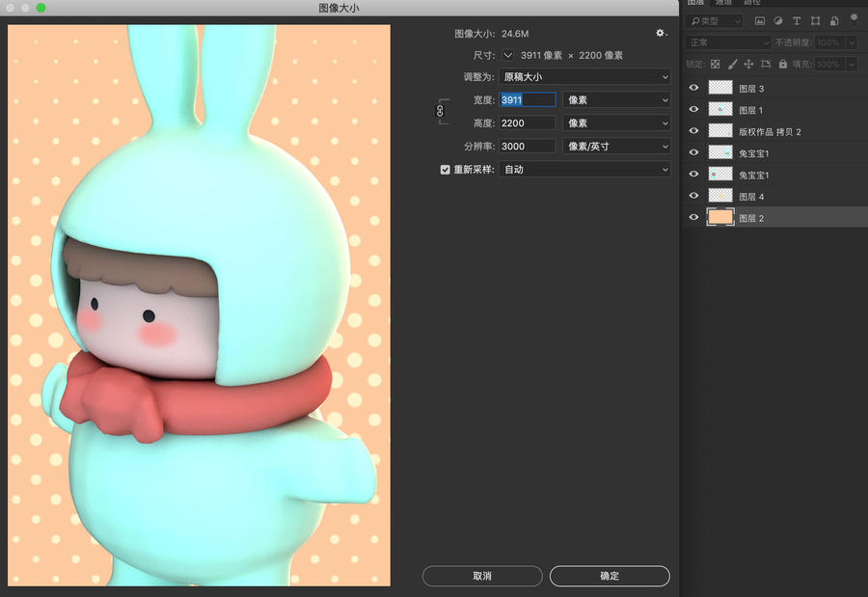The width and height of the screenshot is (868, 597).
Task: Uncheck the 重新采样 checkbox
Action: pyautogui.click(x=445, y=170)
